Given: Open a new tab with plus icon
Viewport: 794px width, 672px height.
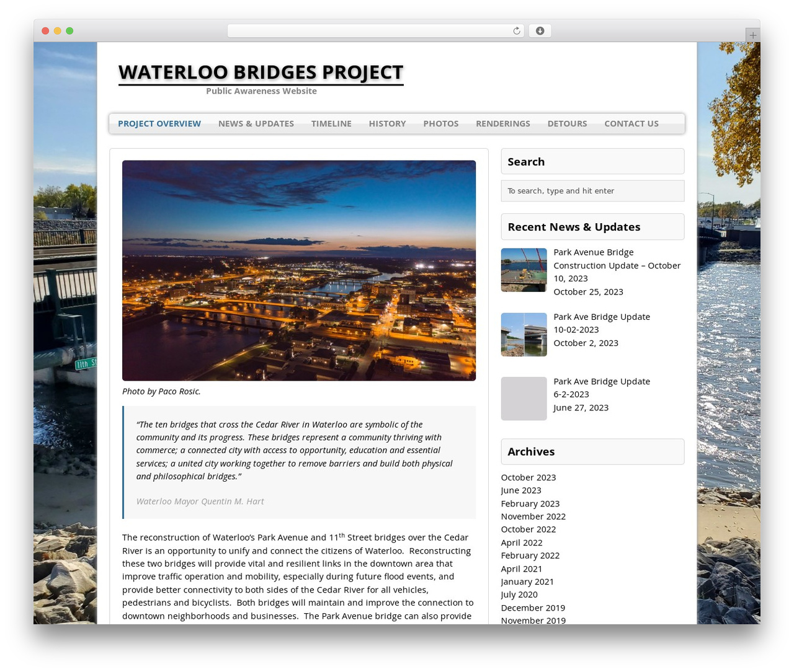Looking at the screenshot, I should click(x=752, y=35).
